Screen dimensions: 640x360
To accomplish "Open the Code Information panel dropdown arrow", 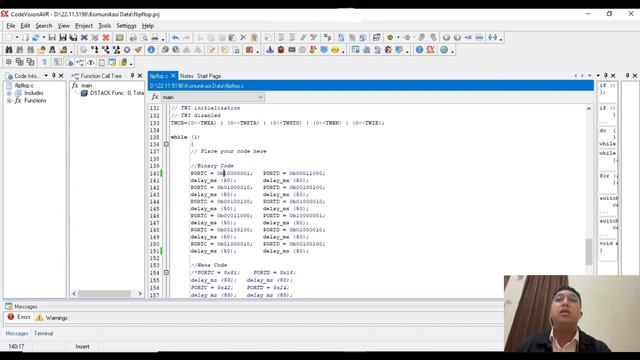I will 46,76.
